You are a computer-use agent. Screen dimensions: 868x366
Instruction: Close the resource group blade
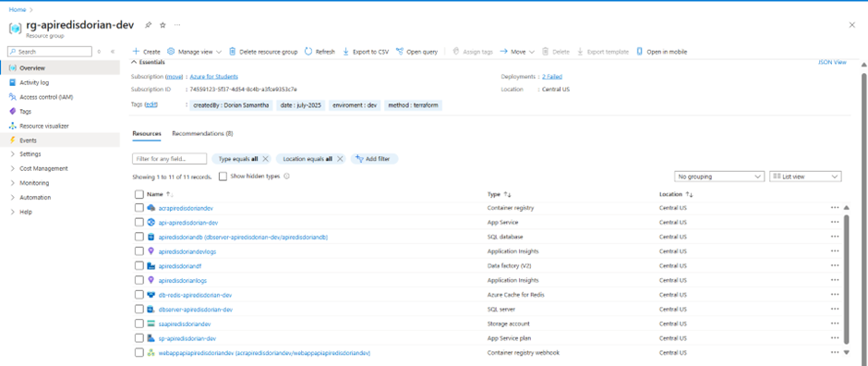coord(852,25)
